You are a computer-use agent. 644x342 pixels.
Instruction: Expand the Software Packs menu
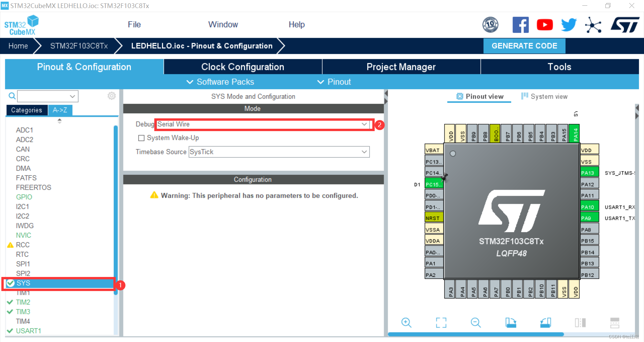(x=220, y=82)
